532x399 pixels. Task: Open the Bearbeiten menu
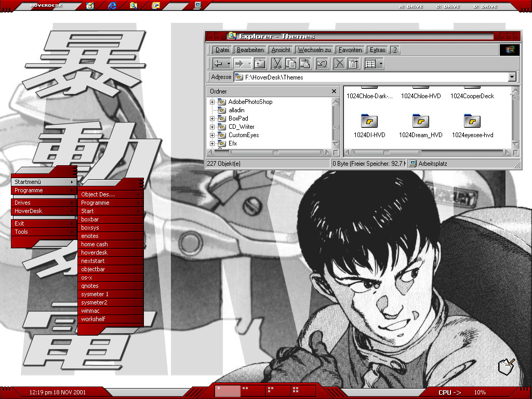click(x=250, y=50)
